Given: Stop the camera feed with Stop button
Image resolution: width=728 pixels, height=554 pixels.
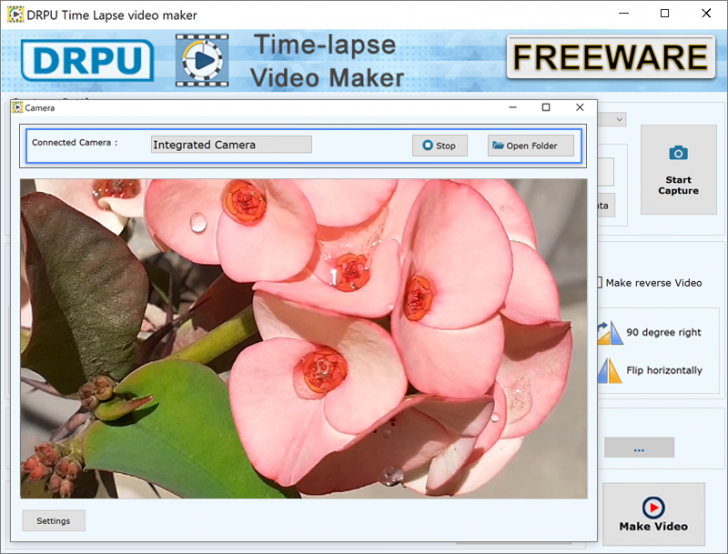Looking at the screenshot, I should tap(440, 145).
